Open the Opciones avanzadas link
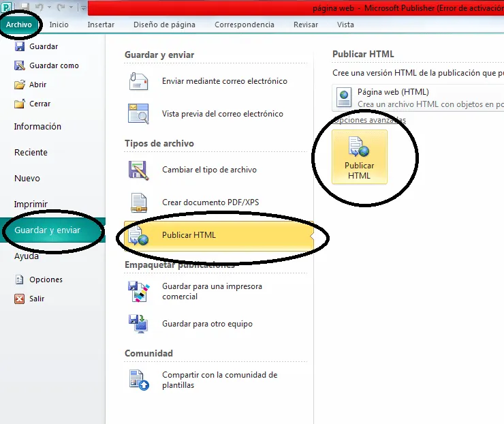 (x=369, y=120)
